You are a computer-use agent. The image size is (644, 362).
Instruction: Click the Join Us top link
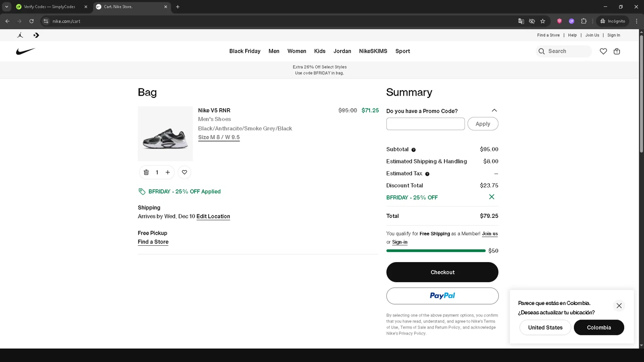[x=592, y=35]
